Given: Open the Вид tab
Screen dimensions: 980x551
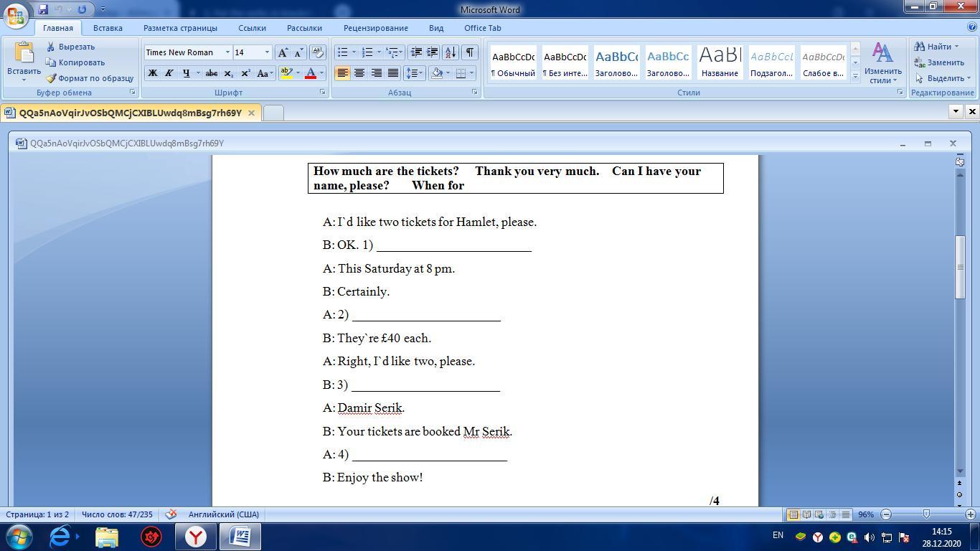Looking at the screenshot, I should (x=436, y=28).
